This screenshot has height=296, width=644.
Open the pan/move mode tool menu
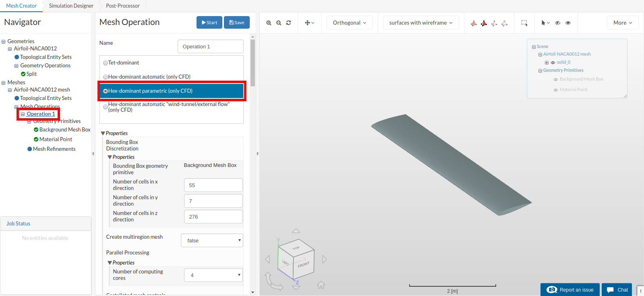pyautogui.click(x=309, y=23)
